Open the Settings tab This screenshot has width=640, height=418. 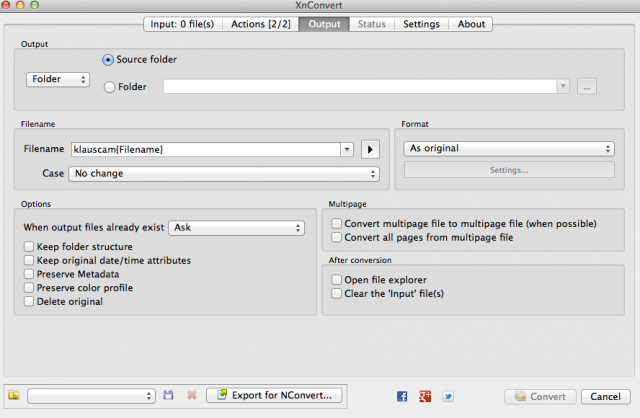421,24
